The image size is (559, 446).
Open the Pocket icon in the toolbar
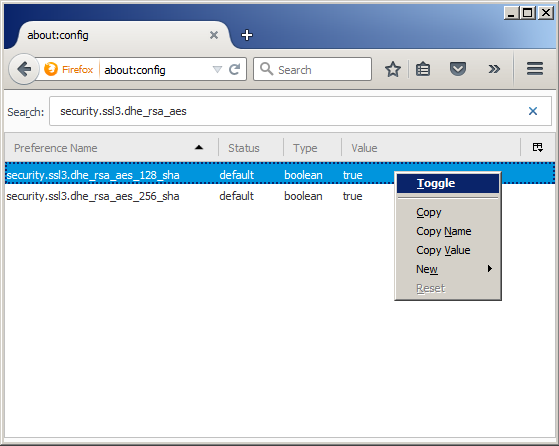pyautogui.click(x=458, y=69)
